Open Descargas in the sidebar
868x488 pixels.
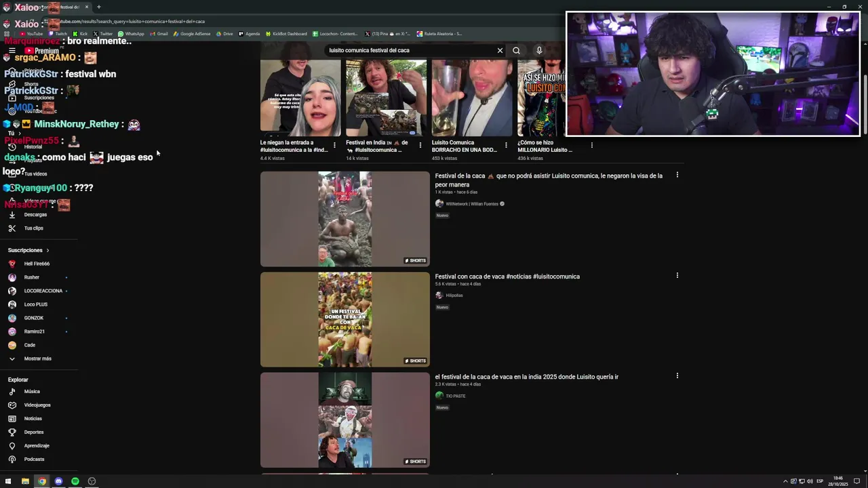point(35,215)
